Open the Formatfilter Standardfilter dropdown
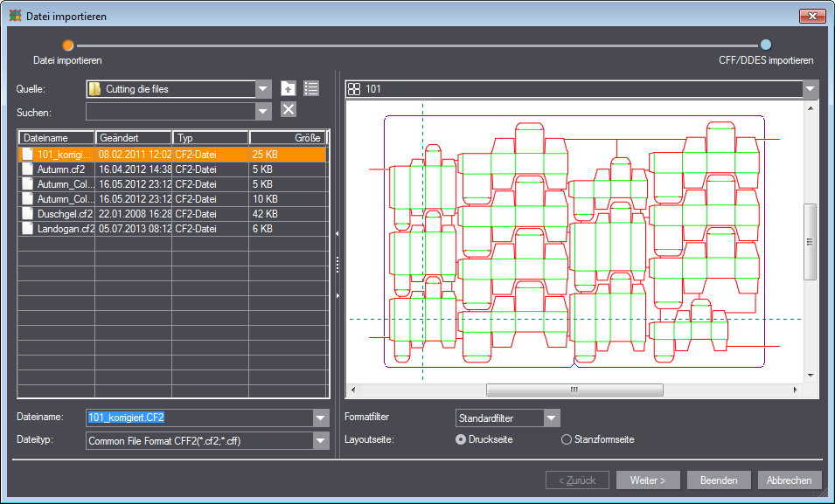Image resolution: width=835 pixels, height=504 pixels. (x=552, y=418)
